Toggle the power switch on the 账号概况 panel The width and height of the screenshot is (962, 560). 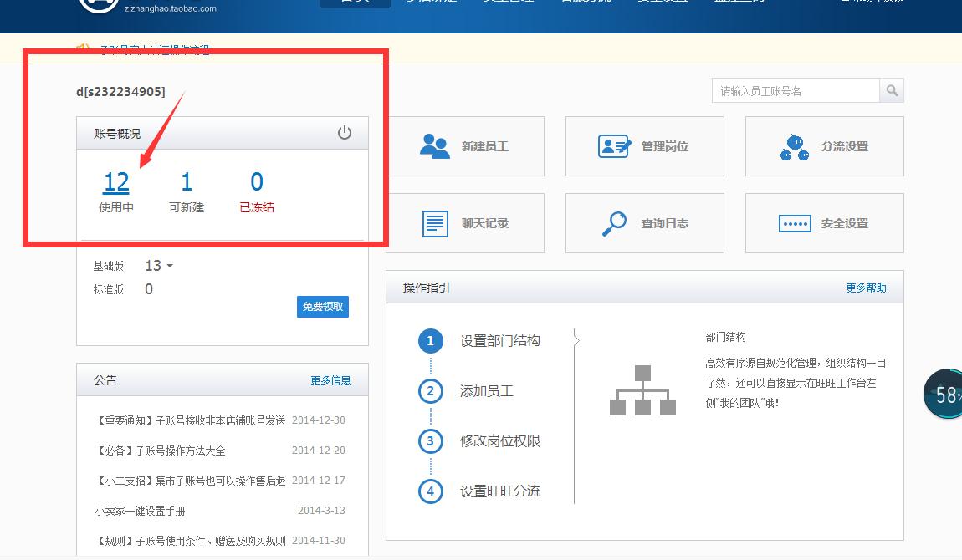click(345, 131)
